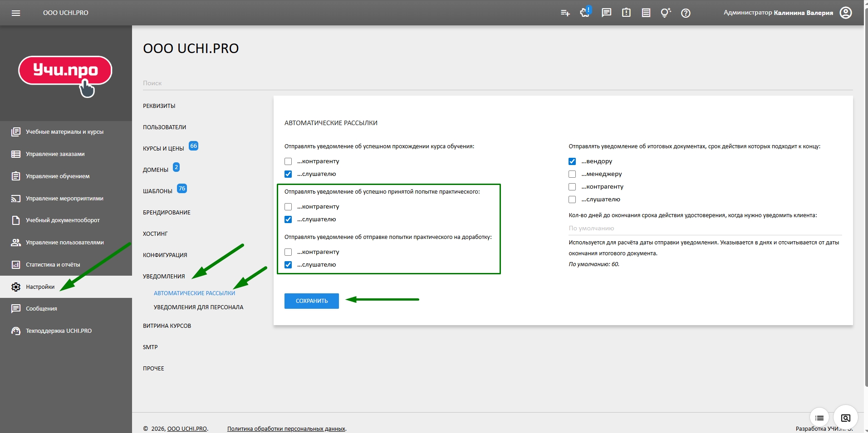Open the hamburger menu in the top bar
The image size is (868, 433).
click(16, 13)
